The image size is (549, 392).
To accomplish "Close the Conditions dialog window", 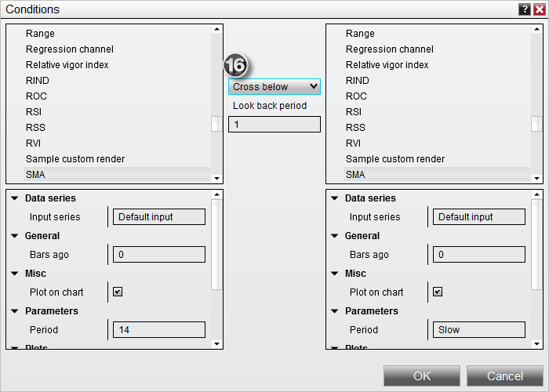I will coord(539,9).
